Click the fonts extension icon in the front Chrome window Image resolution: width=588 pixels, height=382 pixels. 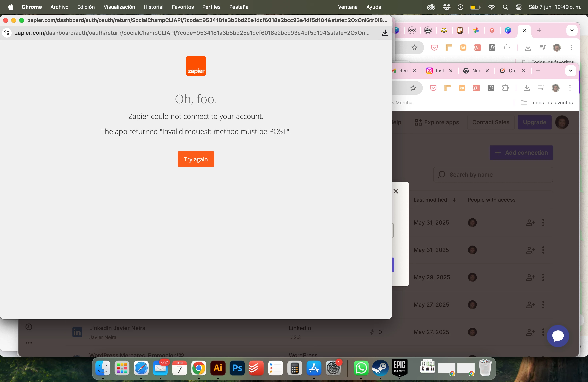pyautogui.click(x=491, y=88)
